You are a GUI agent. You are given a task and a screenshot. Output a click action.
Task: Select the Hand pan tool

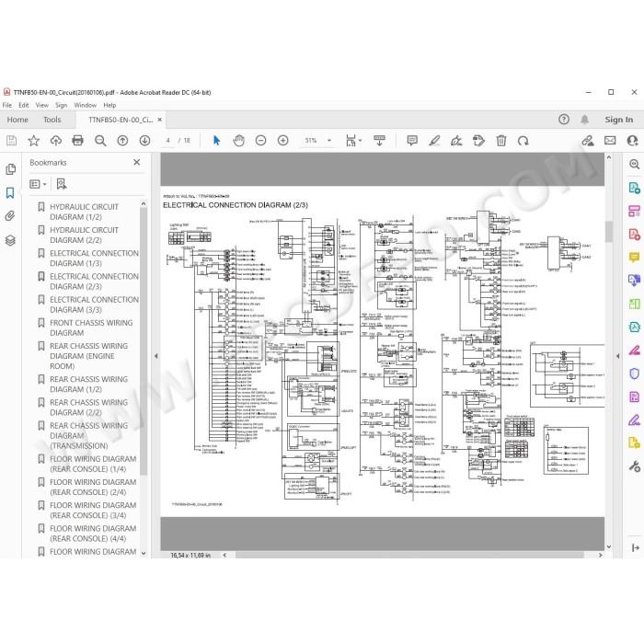click(x=238, y=141)
